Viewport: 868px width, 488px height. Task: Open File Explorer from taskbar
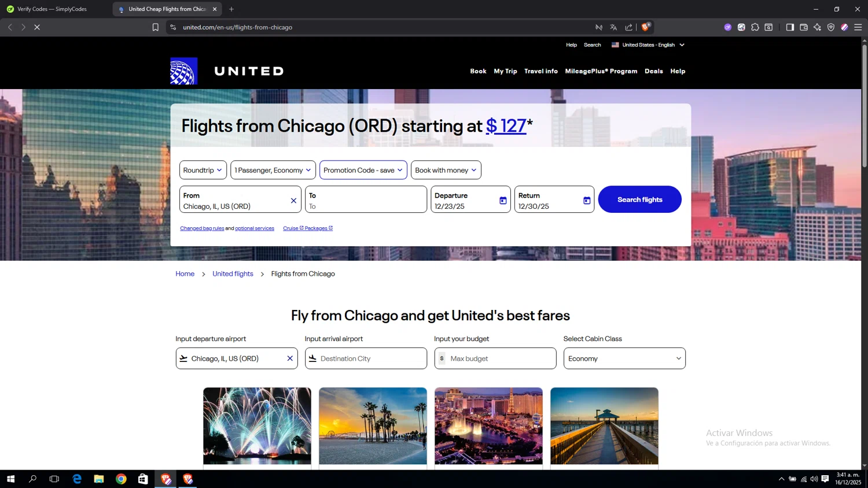point(99,479)
